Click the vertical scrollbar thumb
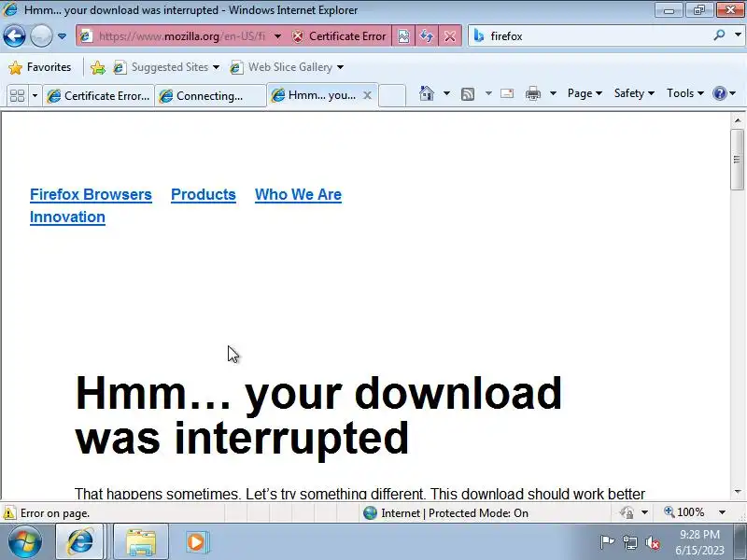 click(x=737, y=160)
